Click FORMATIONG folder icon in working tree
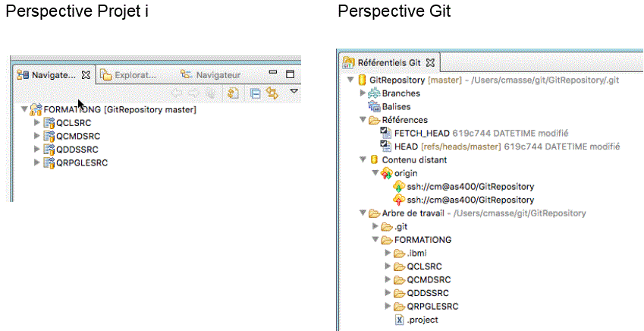Image resolution: width=644 pixels, height=331 pixels. (x=387, y=240)
